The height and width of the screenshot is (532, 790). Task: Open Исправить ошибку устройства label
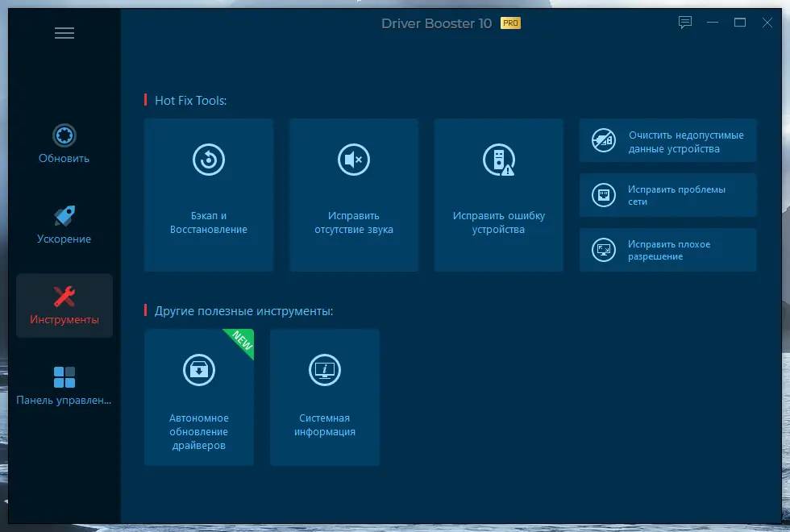[499, 222]
